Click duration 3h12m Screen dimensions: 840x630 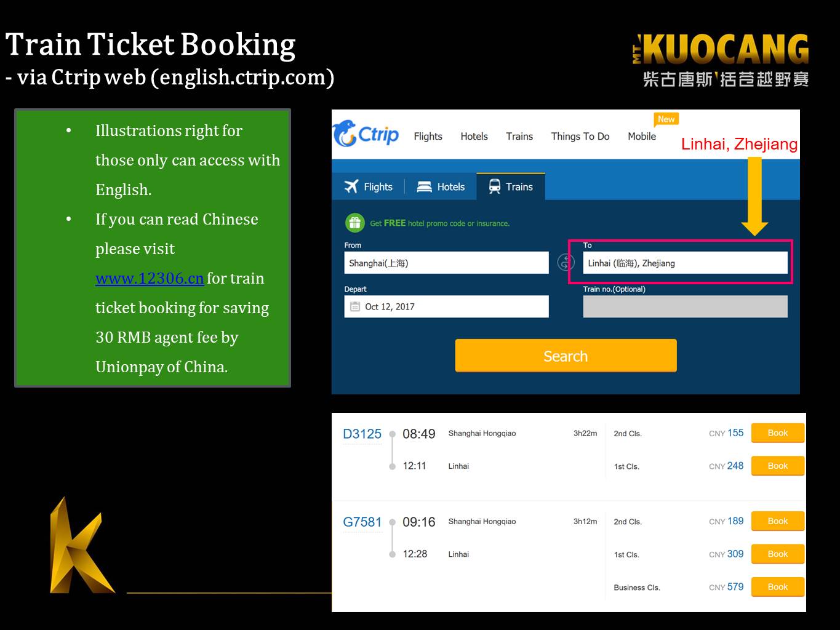point(585,521)
